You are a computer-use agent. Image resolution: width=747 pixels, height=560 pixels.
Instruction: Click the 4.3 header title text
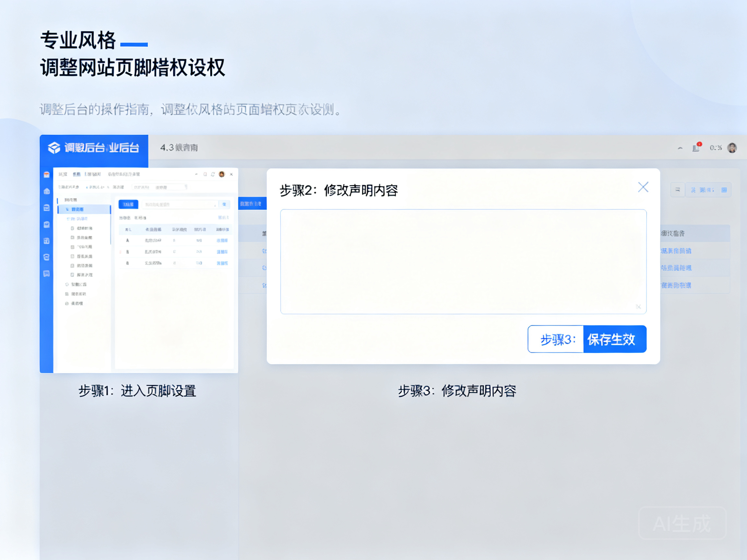pyautogui.click(x=179, y=147)
